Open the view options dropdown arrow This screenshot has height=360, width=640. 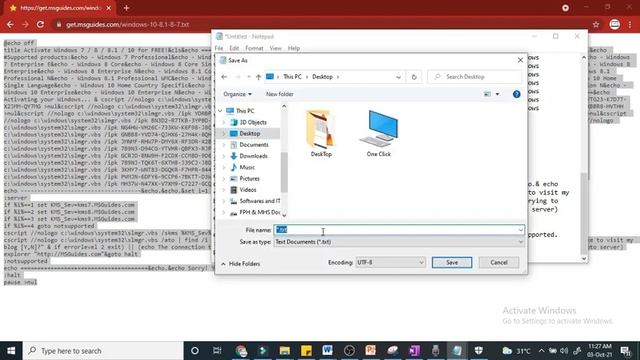tap(497, 94)
